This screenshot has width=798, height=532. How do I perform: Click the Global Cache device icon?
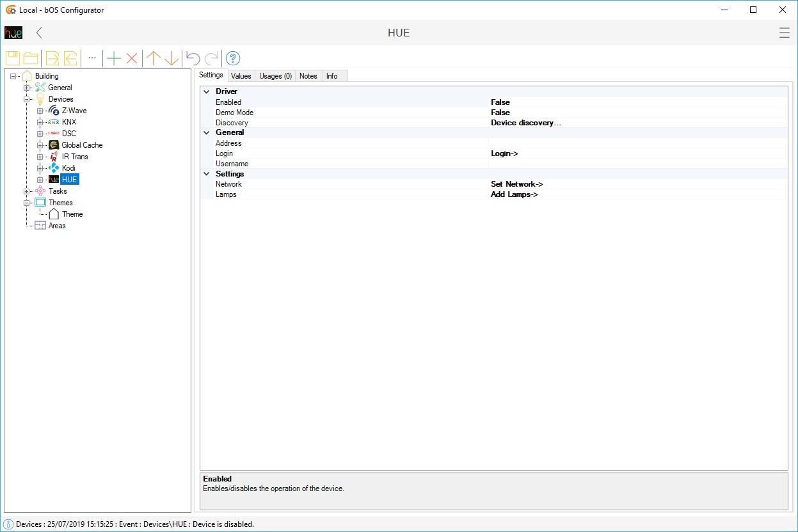[x=54, y=145]
